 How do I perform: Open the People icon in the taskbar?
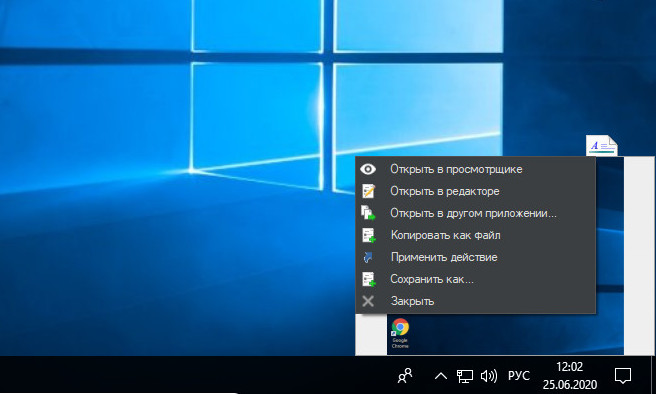(x=405, y=376)
